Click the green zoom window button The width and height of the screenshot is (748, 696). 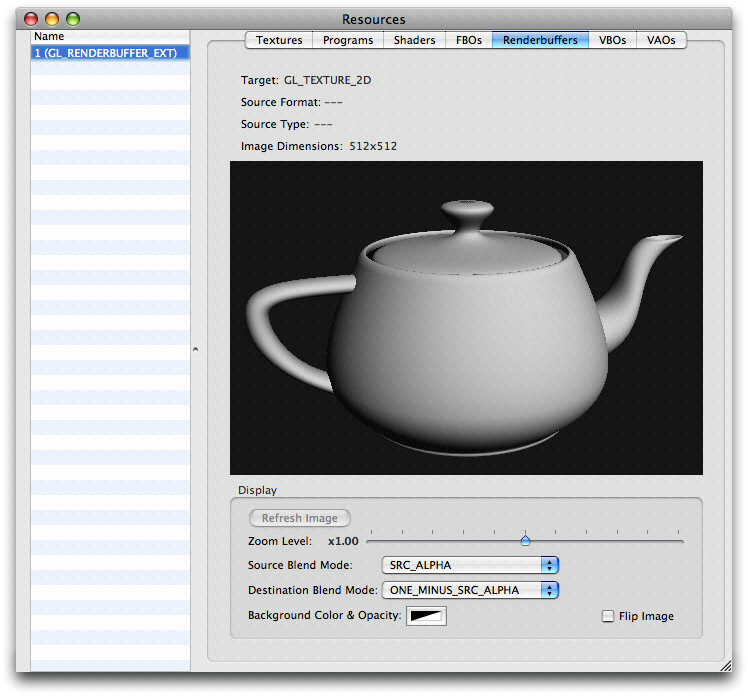[x=72, y=19]
